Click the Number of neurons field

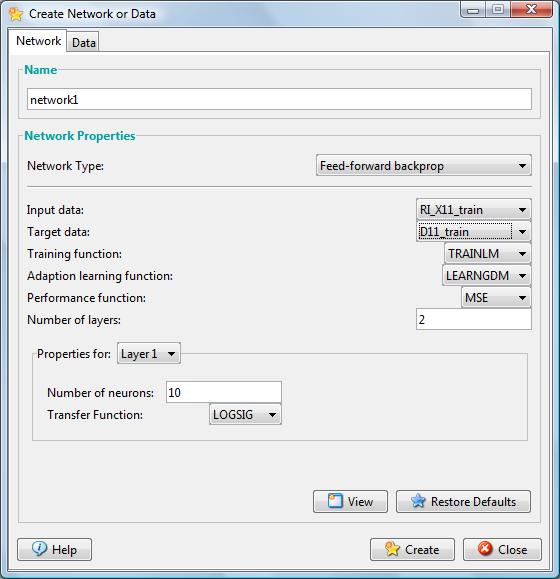click(224, 392)
